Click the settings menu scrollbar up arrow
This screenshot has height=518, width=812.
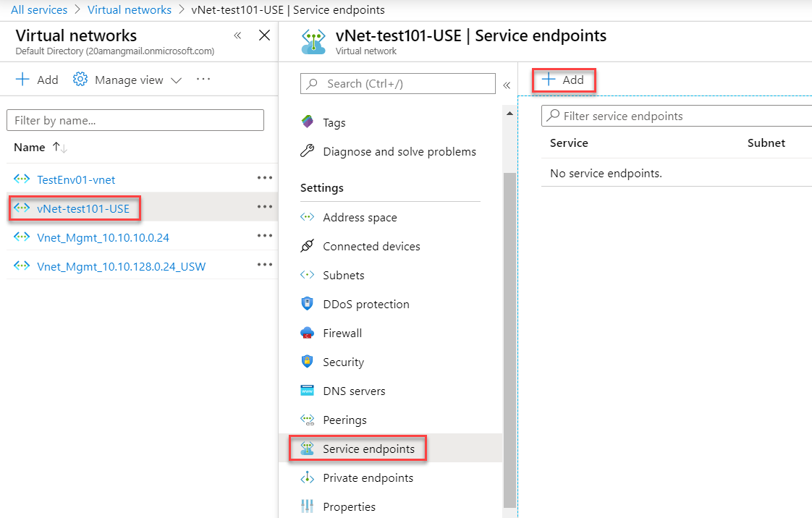click(509, 114)
